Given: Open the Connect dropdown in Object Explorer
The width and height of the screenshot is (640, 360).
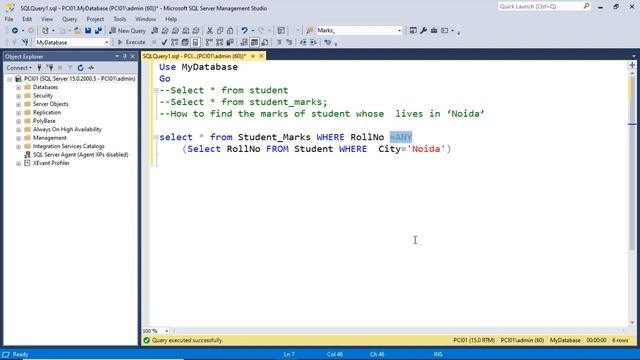Looking at the screenshot, I should click(x=19, y=68).
